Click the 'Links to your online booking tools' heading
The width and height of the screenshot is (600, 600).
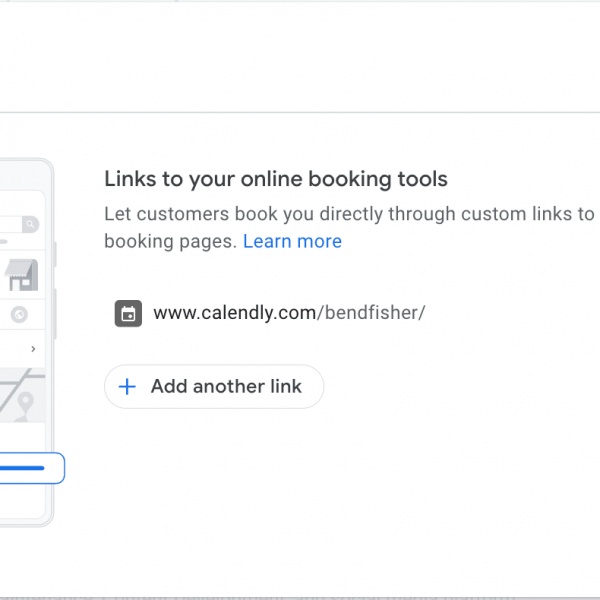coord(276,180)
